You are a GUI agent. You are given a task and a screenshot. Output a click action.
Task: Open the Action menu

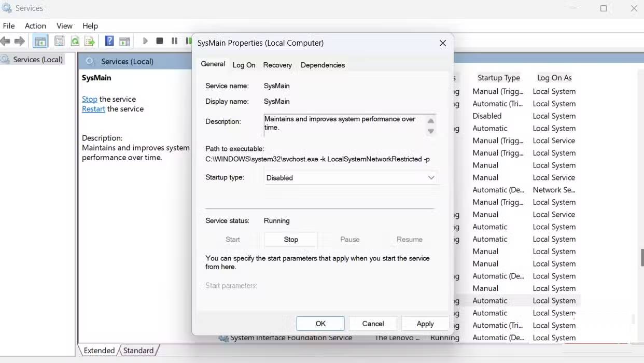[35, 25]
